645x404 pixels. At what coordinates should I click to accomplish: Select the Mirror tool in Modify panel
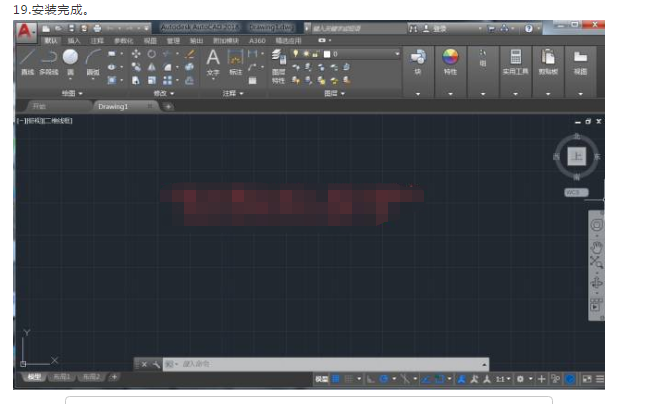click(x=151, y=67)
